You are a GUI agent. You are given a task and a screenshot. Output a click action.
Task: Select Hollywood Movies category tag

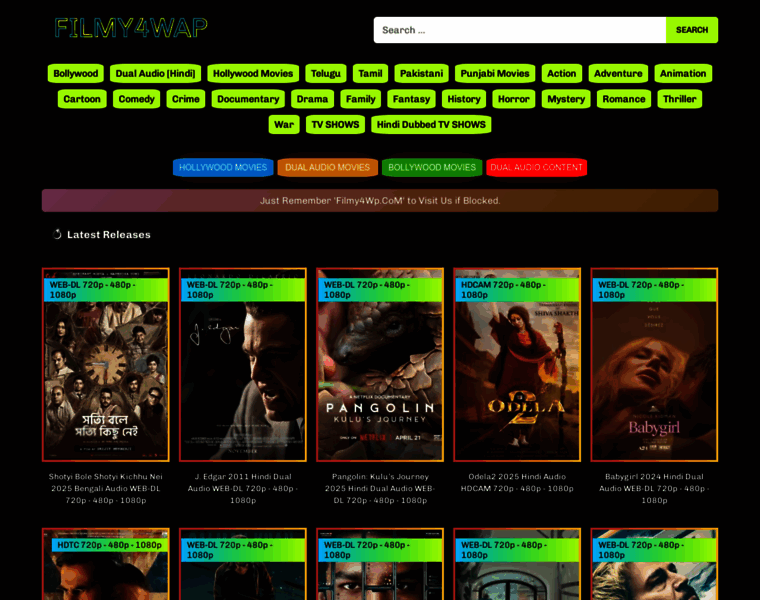[x=253, y=74]
